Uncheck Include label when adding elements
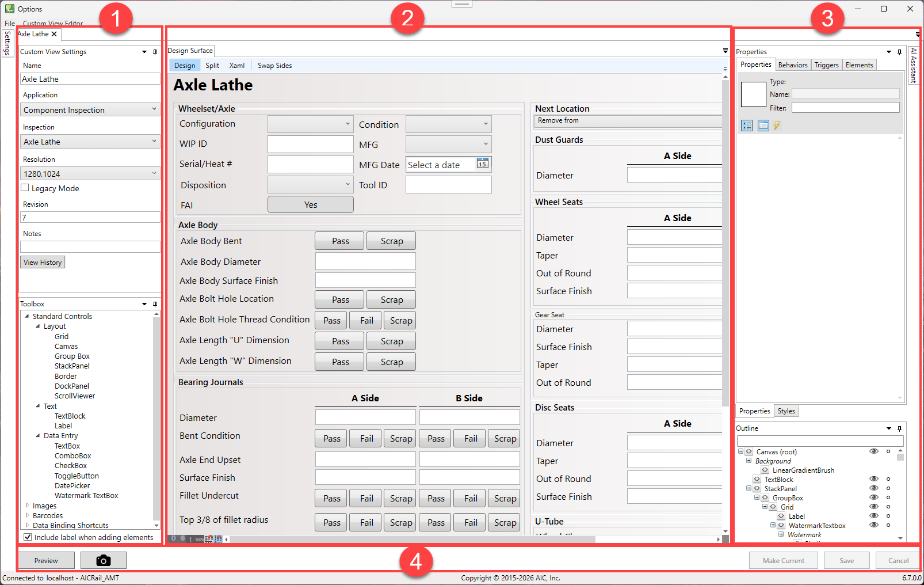The height and width of the screenshot is (585, 924). tap(27, 537)
